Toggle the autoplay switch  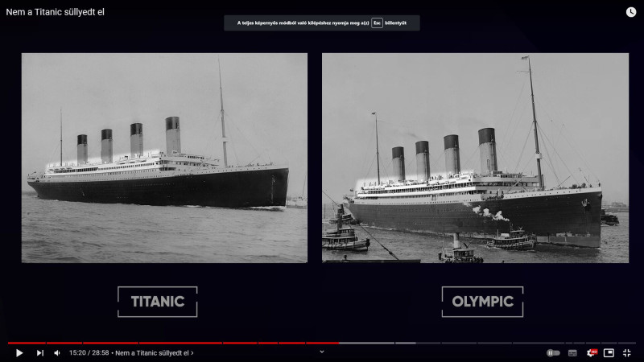pos(553,353)
